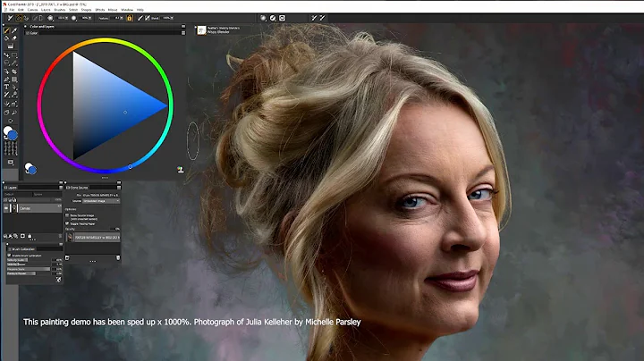The height and width of the screenshot is (361, 644).
Task: Select the Lasso tool in the toolbox
Action: pyautogui.click(x=6, y=63)
